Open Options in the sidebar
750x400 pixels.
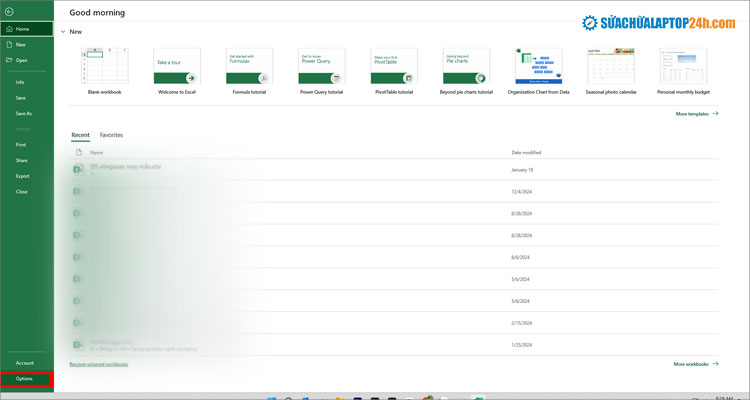[24, 379]
